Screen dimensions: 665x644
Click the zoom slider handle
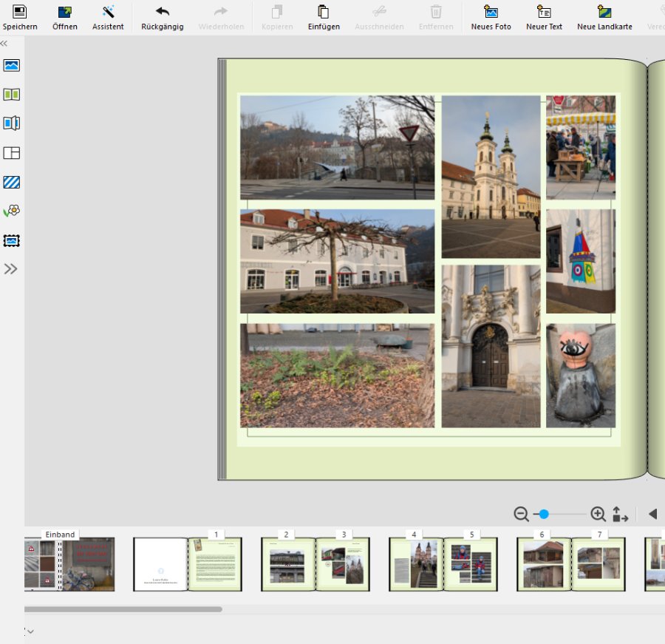pyautogui.click(x=544, y=514)
